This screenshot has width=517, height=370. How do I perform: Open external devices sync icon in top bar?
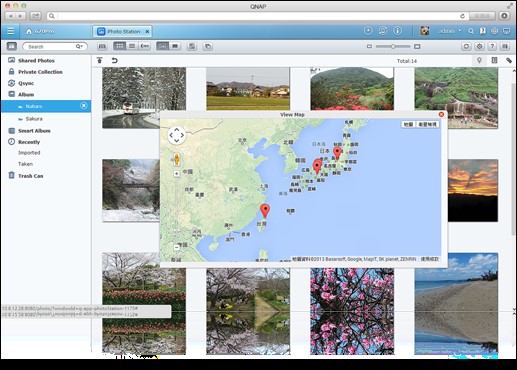point(383,31)
